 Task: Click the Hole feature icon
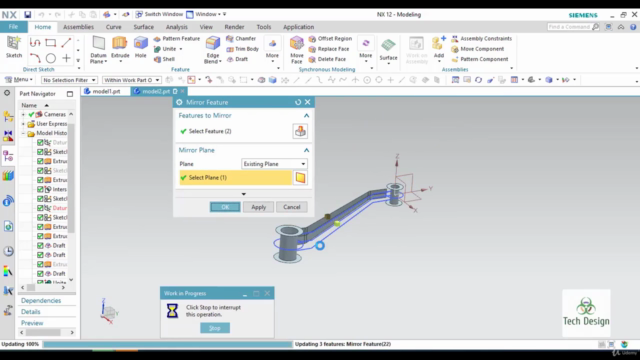140,47
